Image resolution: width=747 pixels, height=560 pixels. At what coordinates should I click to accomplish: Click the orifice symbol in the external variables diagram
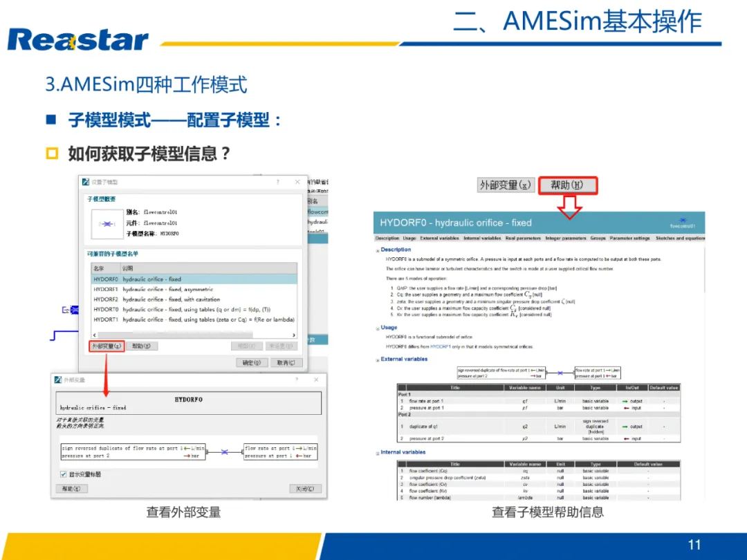point(224,452)
